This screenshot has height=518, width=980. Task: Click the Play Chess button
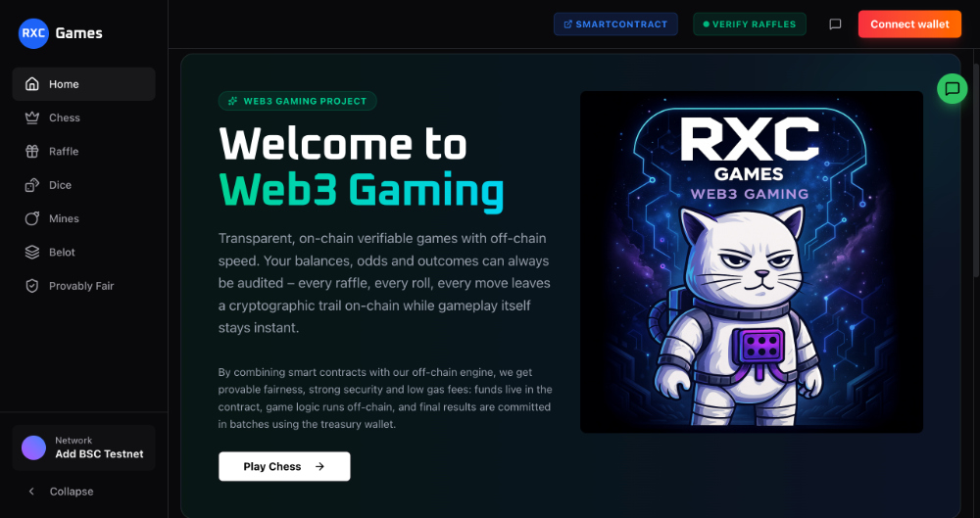click(x=284, y=466)
